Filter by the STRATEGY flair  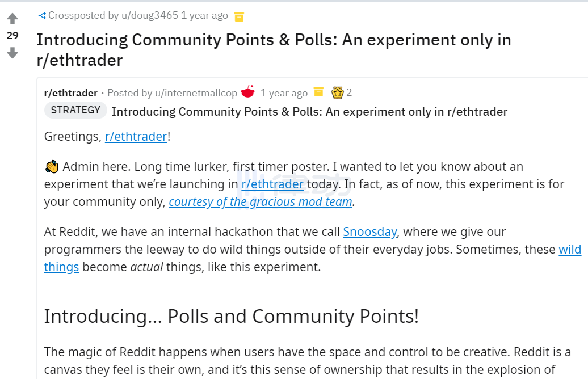click(x=75, y=110)
